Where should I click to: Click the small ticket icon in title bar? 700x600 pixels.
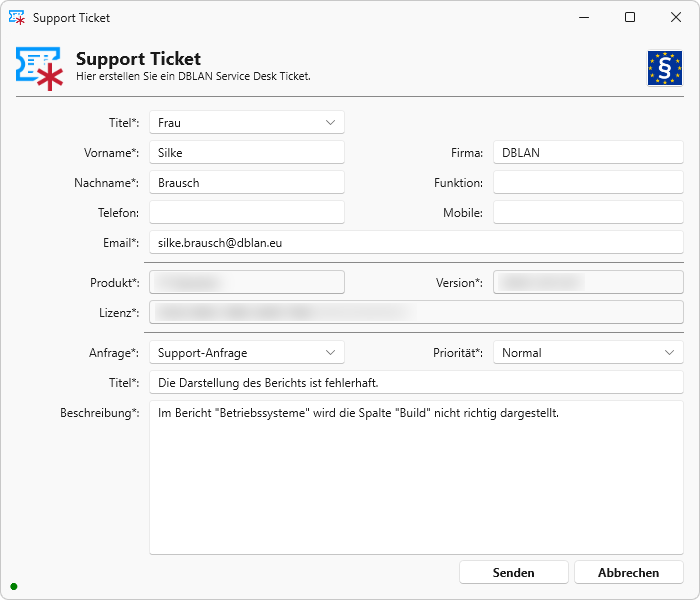pyautogui.click(x=17, y=18)
